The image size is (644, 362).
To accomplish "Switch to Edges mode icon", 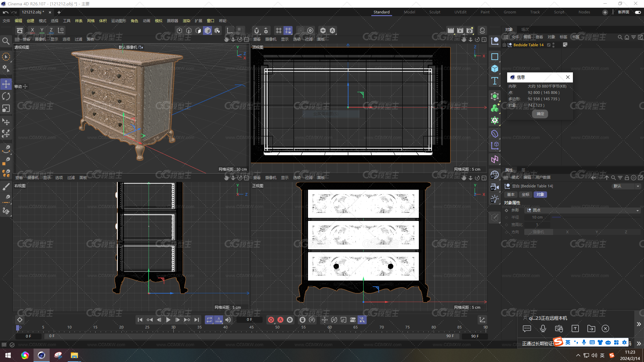I will pyautogui.click(x=189, y=31).
